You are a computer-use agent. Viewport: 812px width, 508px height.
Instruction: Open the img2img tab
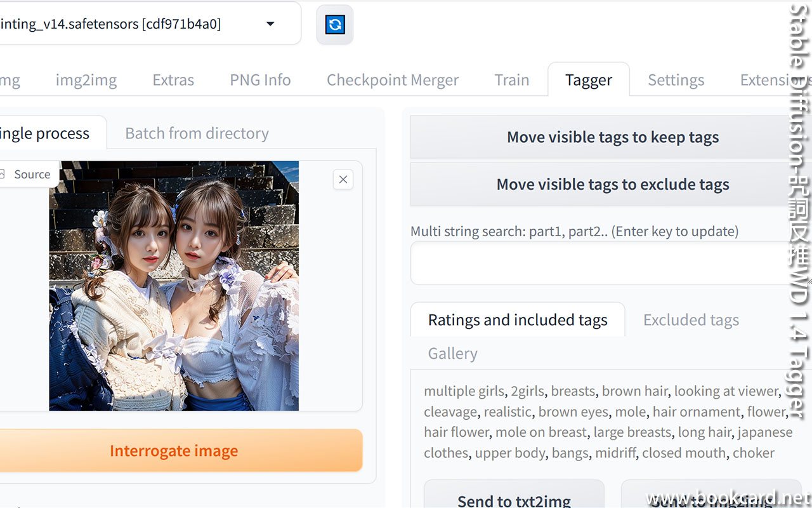tap(86, 79)
